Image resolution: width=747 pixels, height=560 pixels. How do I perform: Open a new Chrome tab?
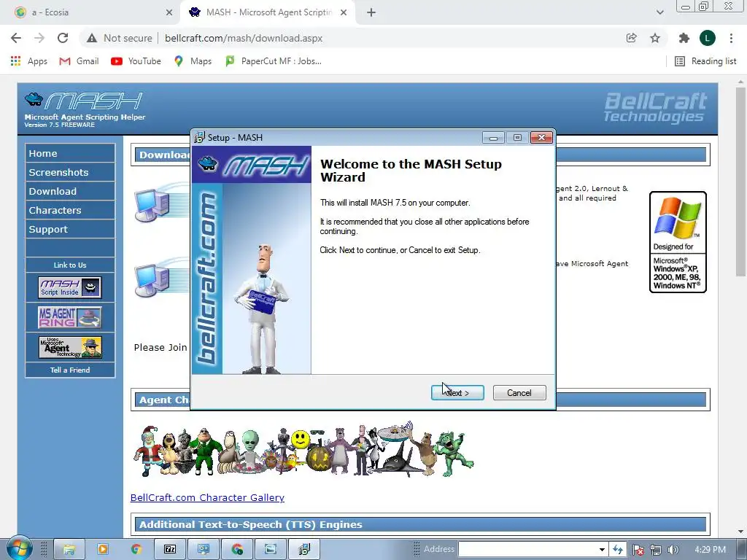[x=371, y=13]
